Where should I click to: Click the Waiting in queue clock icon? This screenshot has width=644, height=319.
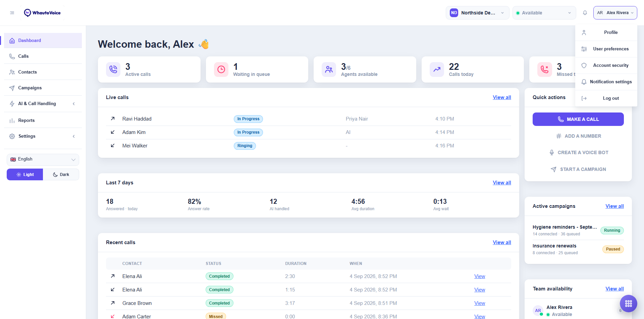[x=221, y=70]
